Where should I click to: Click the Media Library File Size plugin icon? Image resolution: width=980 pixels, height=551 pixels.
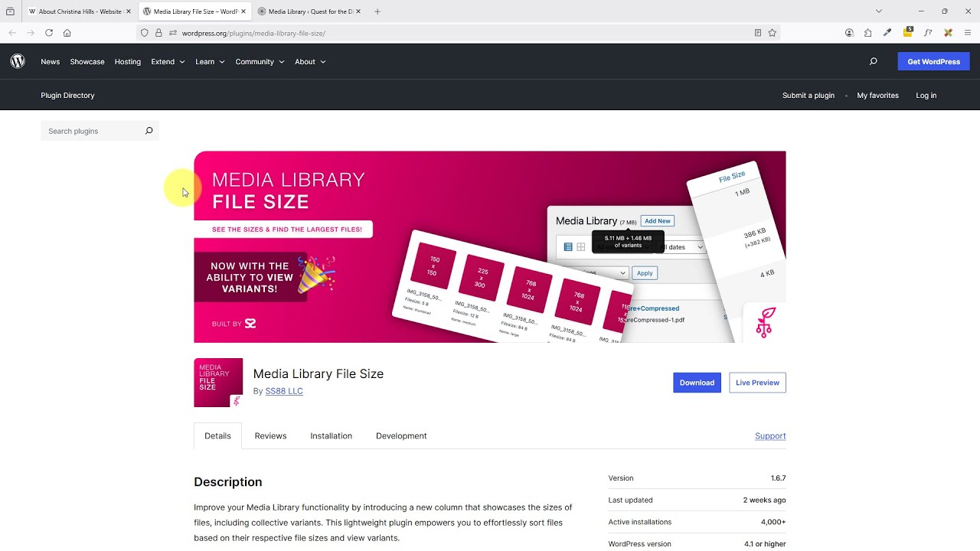218,383
